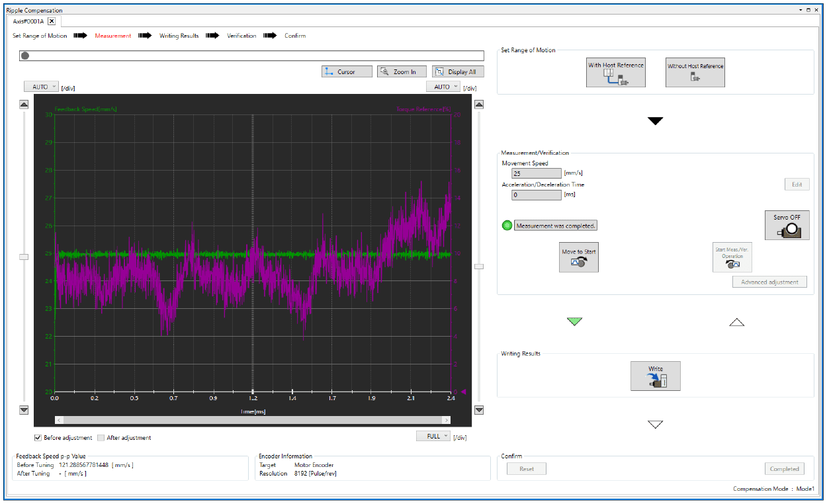
Task: Click the Advanced adjustment button
Action: 769,282
